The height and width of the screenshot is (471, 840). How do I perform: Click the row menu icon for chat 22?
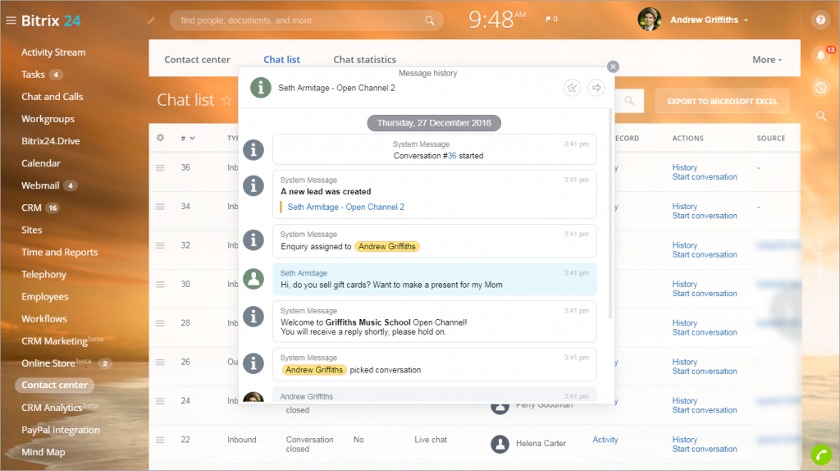point(160,439)
